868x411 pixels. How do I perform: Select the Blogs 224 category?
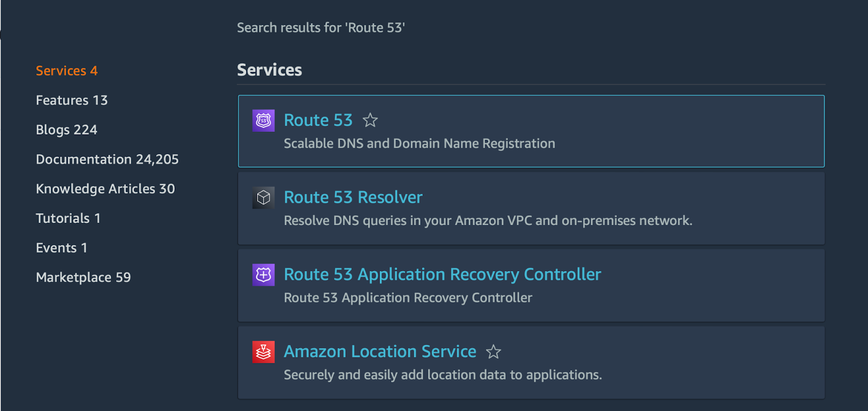click(67, 130)
